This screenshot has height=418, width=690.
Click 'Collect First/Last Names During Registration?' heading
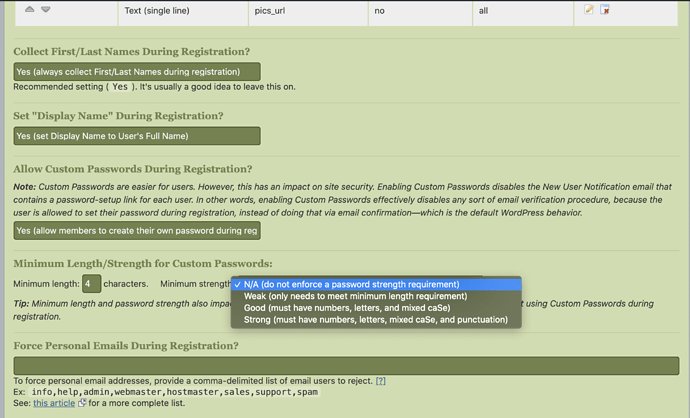(132, 51)
